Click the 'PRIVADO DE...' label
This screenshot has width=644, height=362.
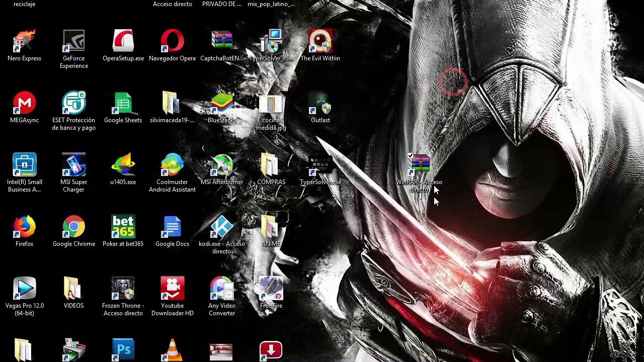pyautogui.click(x=222, y=4)
